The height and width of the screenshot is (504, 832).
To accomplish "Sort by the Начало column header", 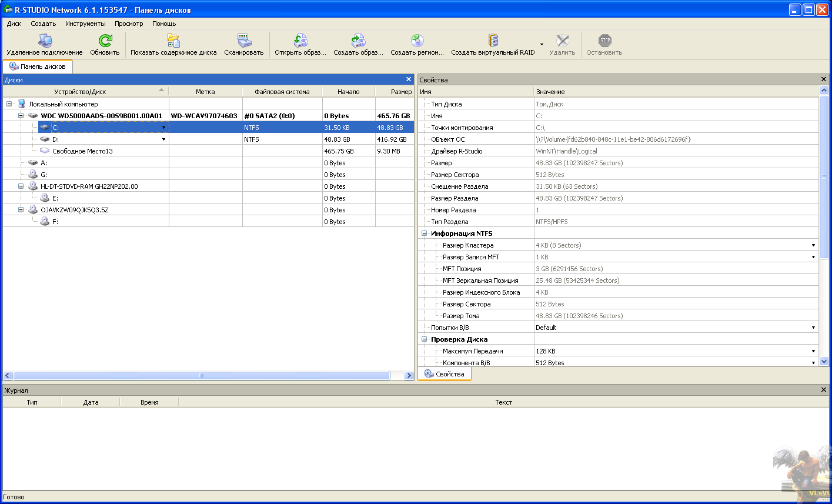I will 349,91.
